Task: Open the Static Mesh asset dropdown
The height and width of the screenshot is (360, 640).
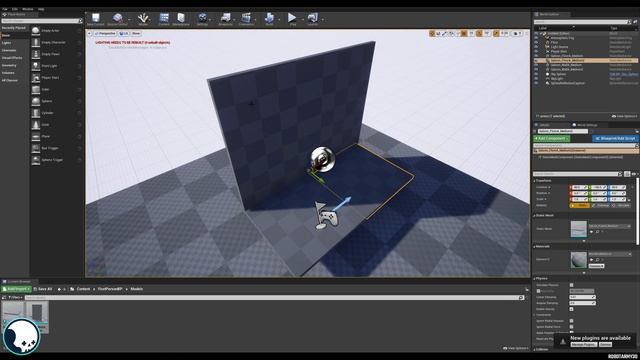Action: pos(609,226)
